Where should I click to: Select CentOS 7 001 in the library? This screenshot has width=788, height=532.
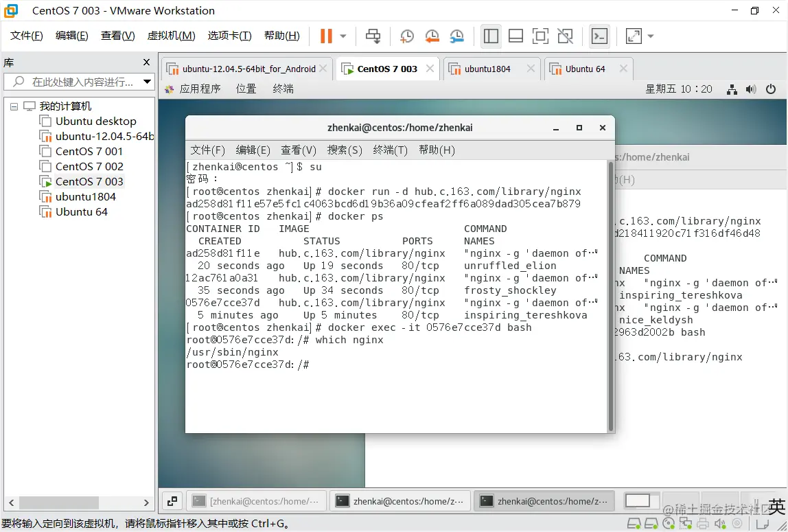[82, 151]
